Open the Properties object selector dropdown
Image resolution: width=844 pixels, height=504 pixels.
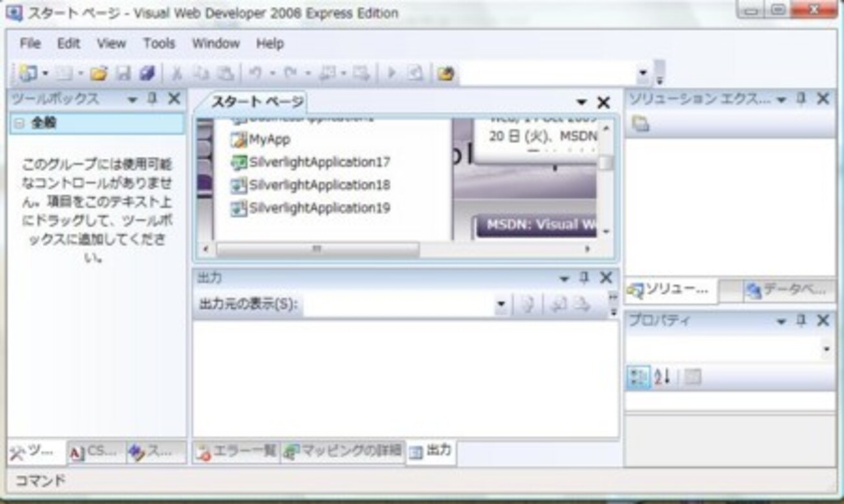pos(826,350)
